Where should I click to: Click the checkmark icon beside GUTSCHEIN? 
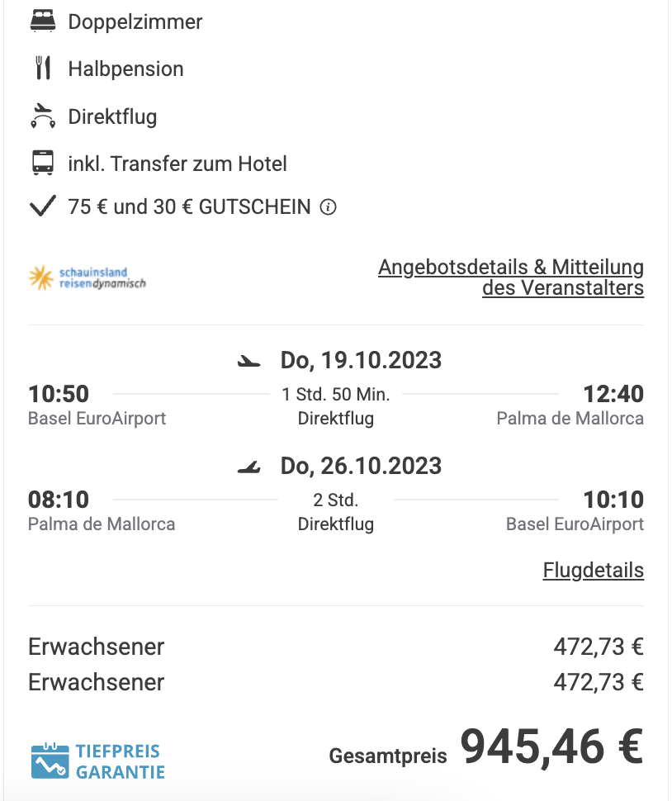point(42,206)
